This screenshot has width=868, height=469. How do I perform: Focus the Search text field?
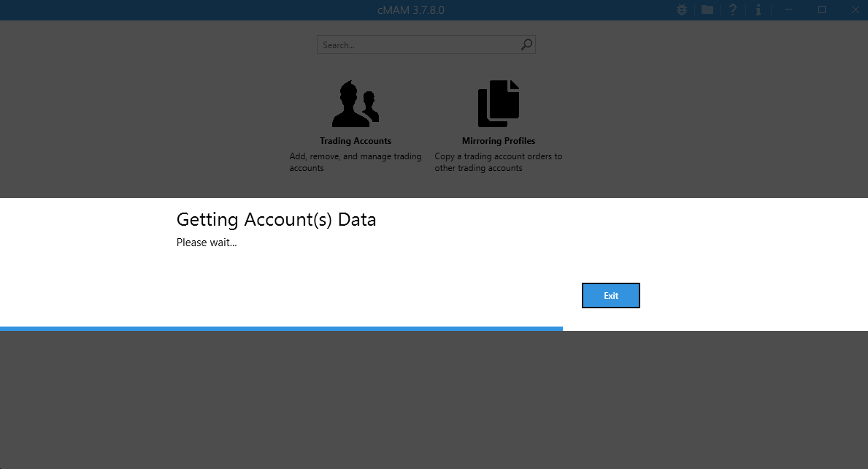click(x=419, y=45)
